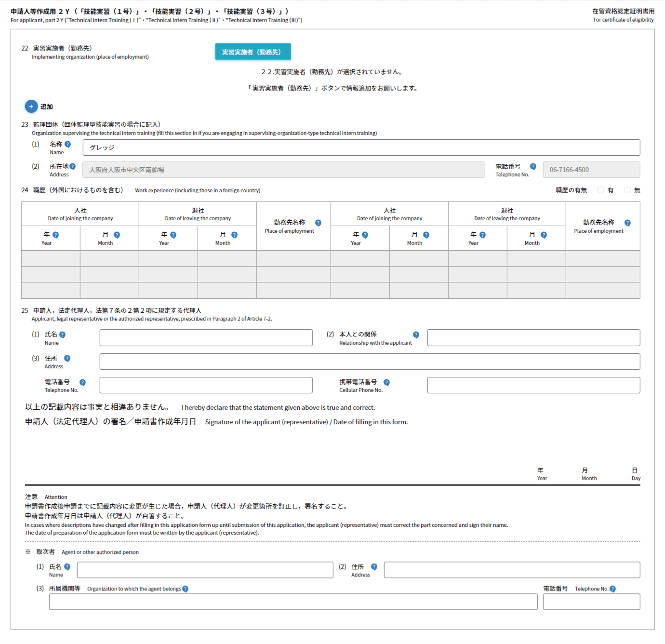The image size is (665, 644).
Task: Click the applicant 氏名 Name input in section 25
Action: click(206, 338)
